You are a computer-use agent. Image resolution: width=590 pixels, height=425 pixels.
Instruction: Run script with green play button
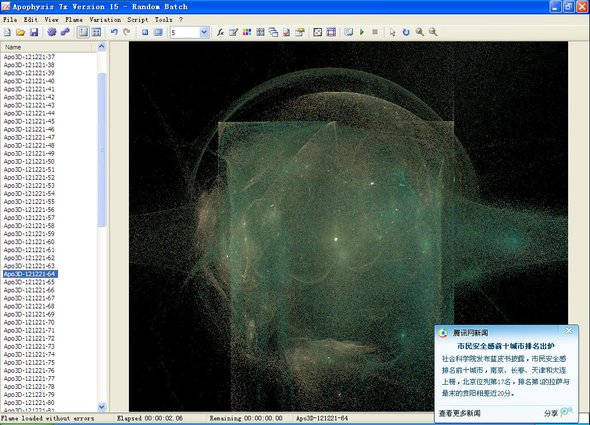pos(362,32)
